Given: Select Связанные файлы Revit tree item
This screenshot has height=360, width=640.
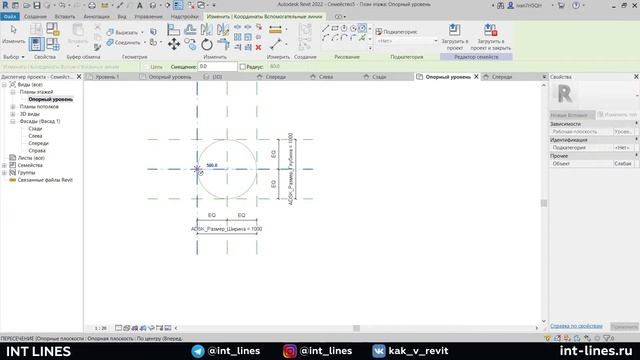Looking at the screenshot, I should tap(45, 180).
